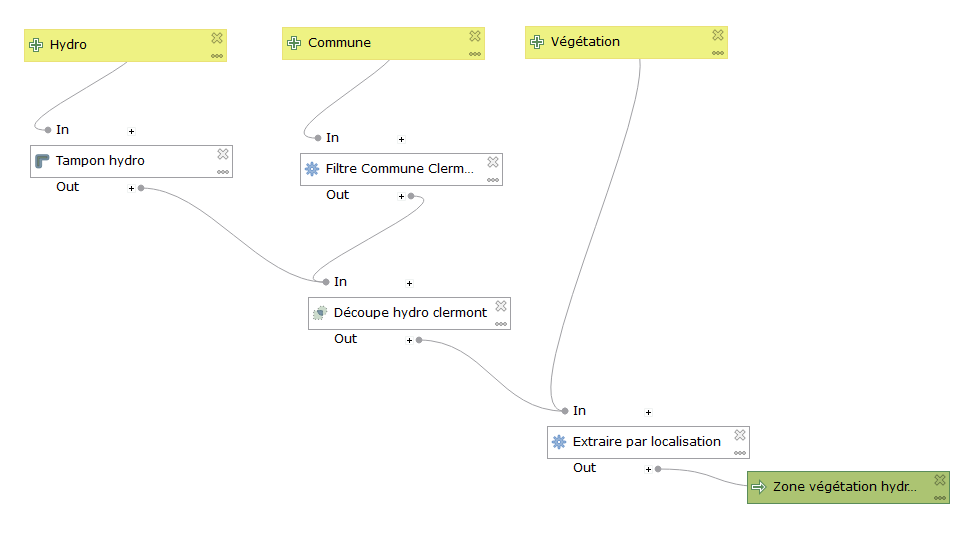This screenshot has width=965, height=544.
Task: Click the plus icon on Commune input
Action: coord(294,43)
